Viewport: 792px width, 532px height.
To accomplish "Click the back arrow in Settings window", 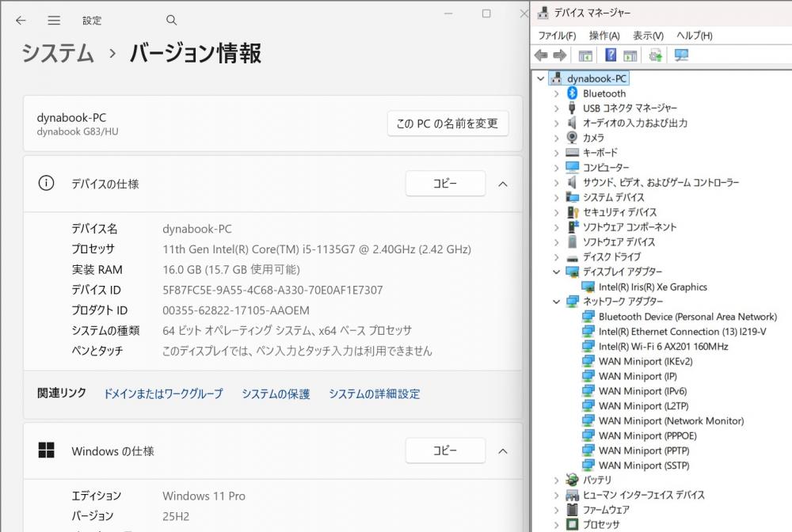I will [x=21, y=21].
